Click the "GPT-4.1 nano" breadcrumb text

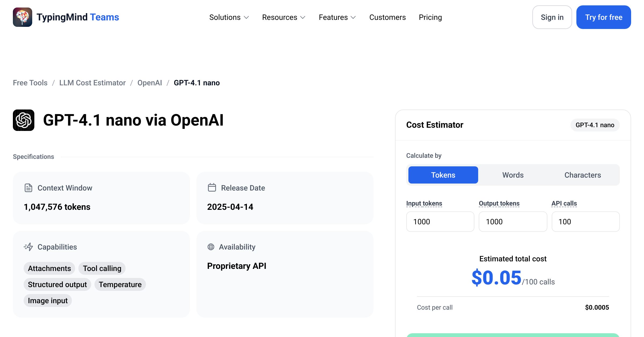tap(197, 83)
